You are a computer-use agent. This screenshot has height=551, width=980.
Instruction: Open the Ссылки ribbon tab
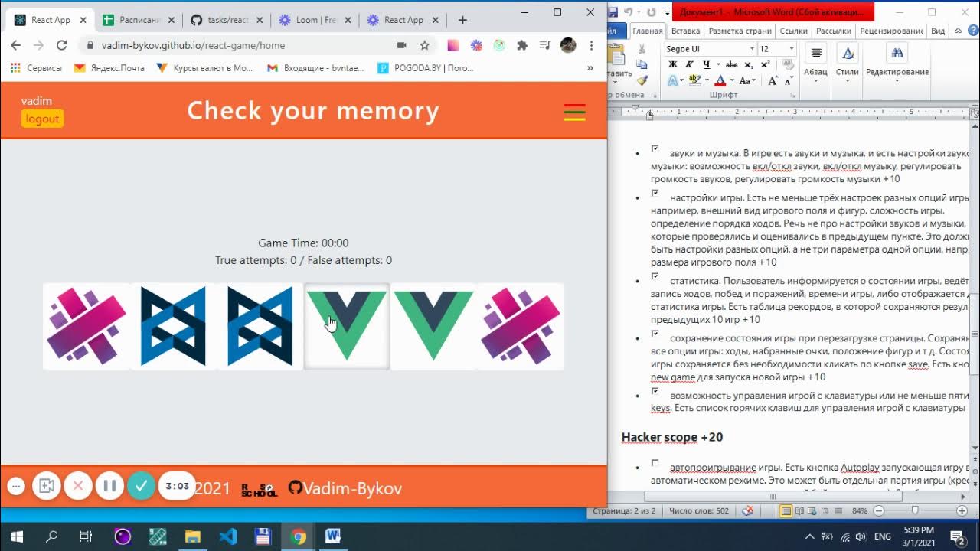(x=793, y=31)
